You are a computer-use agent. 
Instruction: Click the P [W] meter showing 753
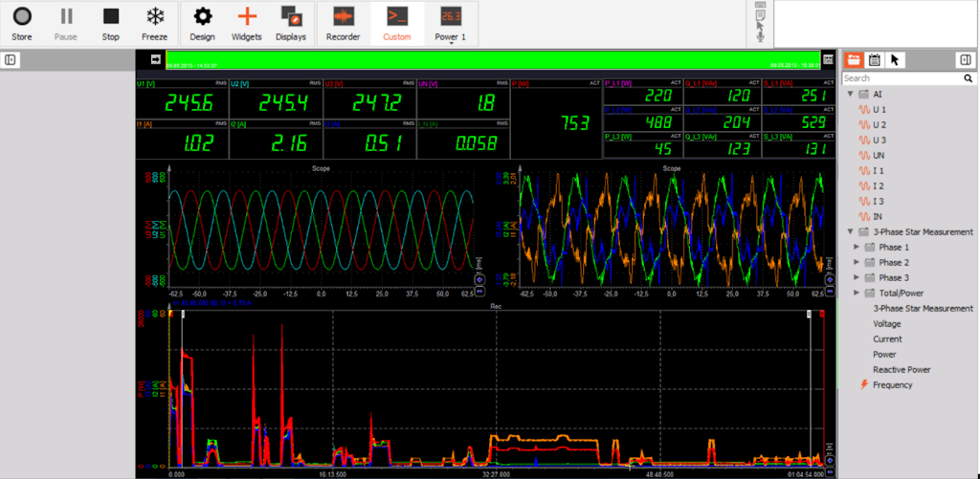[556, 120]
